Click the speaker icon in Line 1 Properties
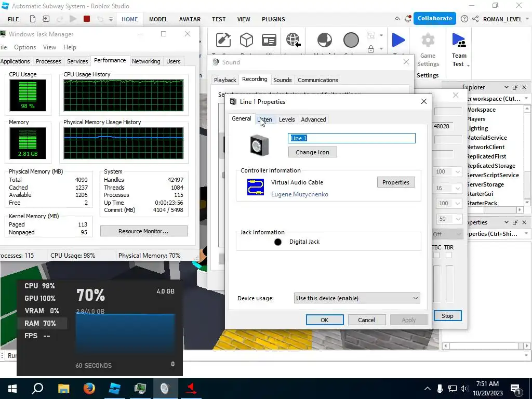Screen dimensions: 532x399 pos(260,145)
